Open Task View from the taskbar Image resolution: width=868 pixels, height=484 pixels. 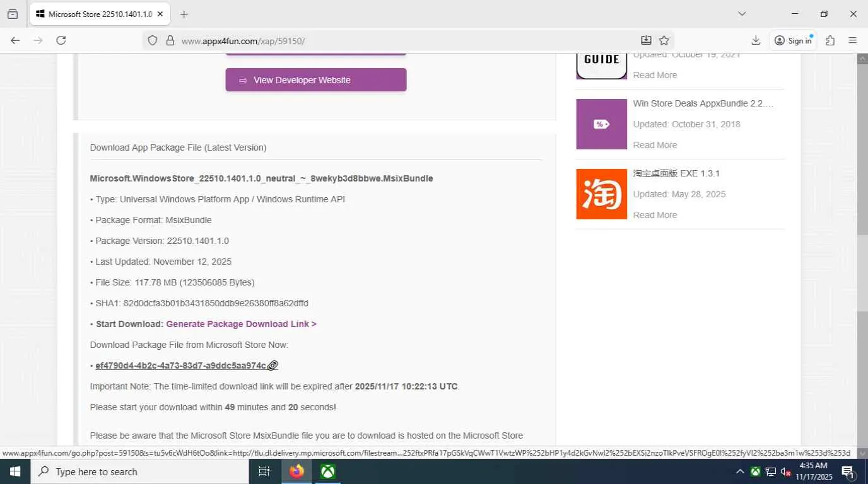tap(264, 471)
